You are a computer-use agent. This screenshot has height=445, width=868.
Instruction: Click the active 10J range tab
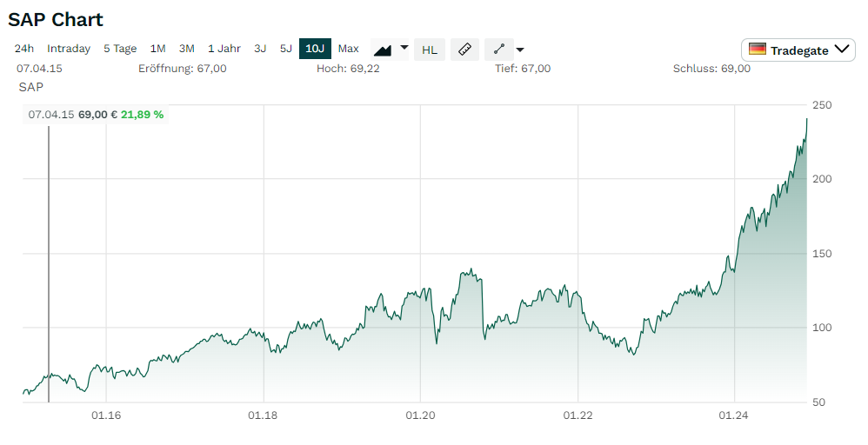click(x=315, y=49)
